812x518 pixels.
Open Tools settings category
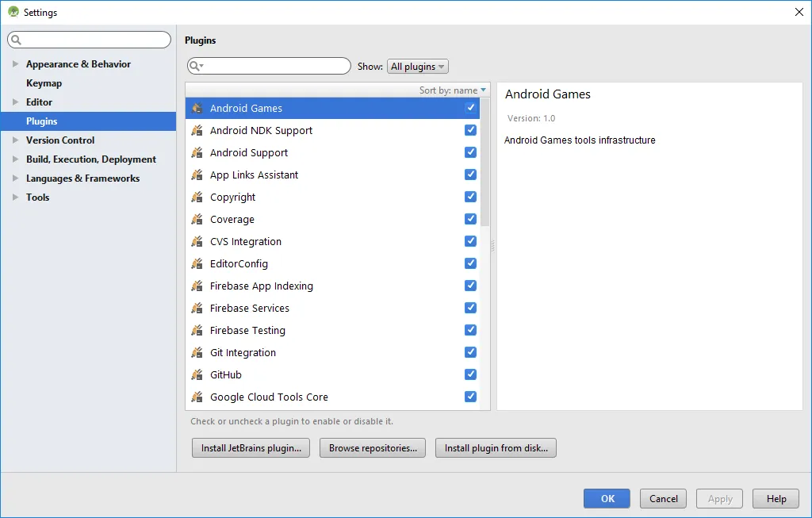(38, 198)
